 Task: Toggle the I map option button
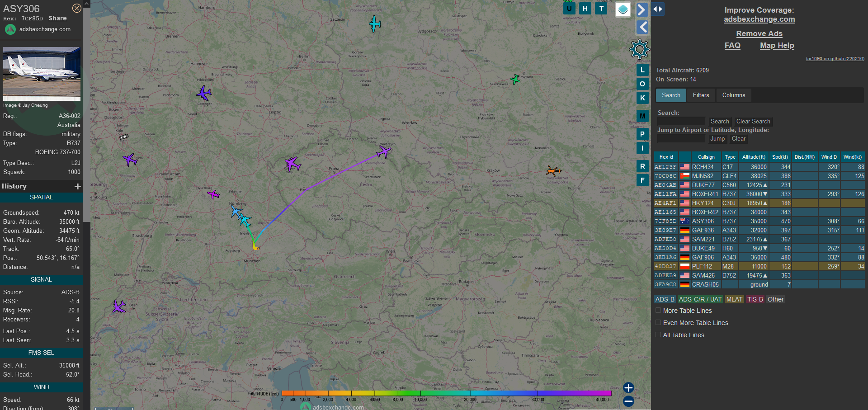tap(642, 148)
